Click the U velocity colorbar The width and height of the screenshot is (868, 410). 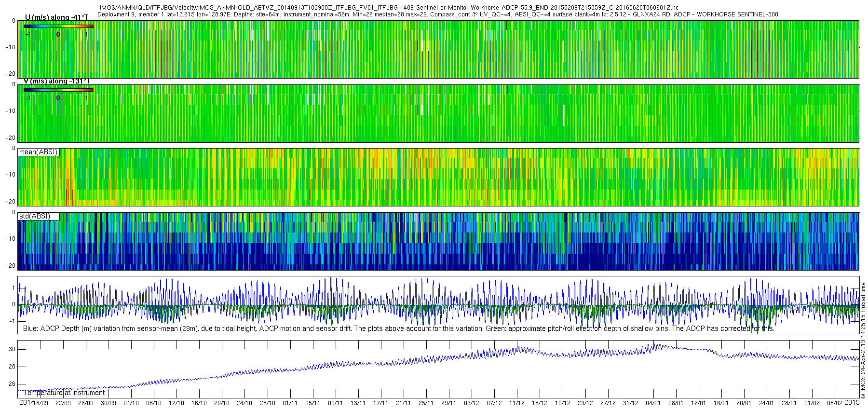[58, 26]
